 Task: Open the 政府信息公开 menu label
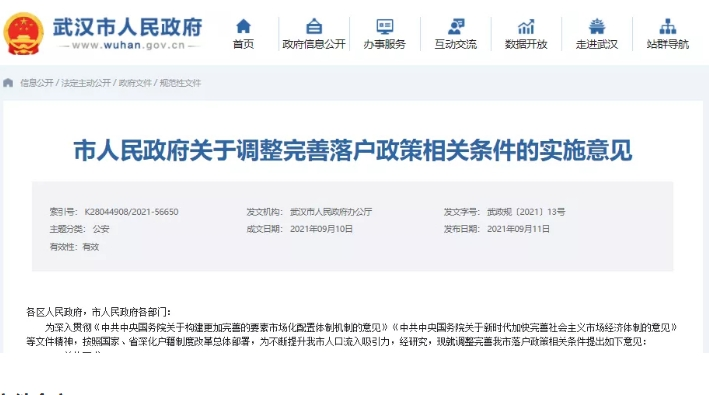click(x=314, y=44)
